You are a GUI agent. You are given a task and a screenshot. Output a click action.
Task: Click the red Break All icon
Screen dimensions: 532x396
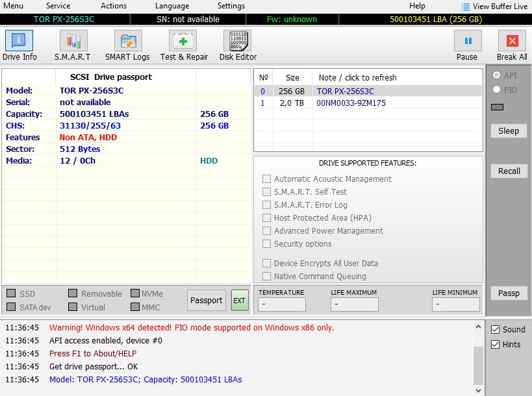click(x=511, y=45)
